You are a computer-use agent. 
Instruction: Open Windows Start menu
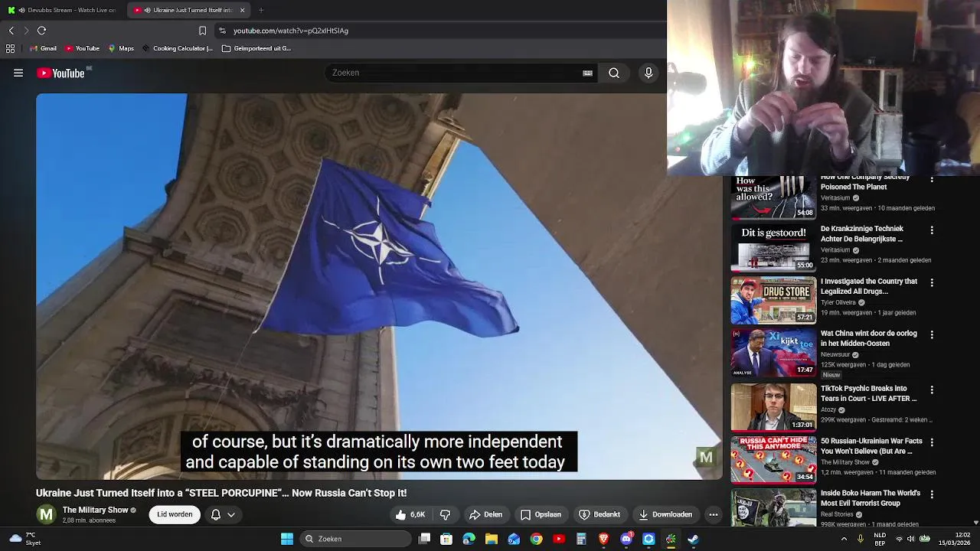(287, 539)
